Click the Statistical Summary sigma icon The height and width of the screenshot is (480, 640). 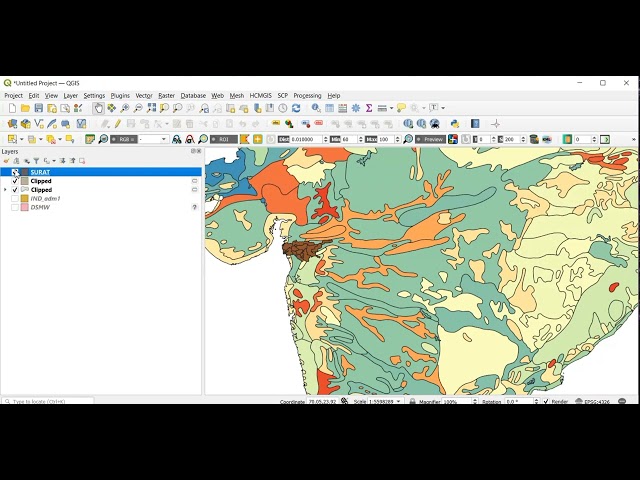(x=369, y=108)
